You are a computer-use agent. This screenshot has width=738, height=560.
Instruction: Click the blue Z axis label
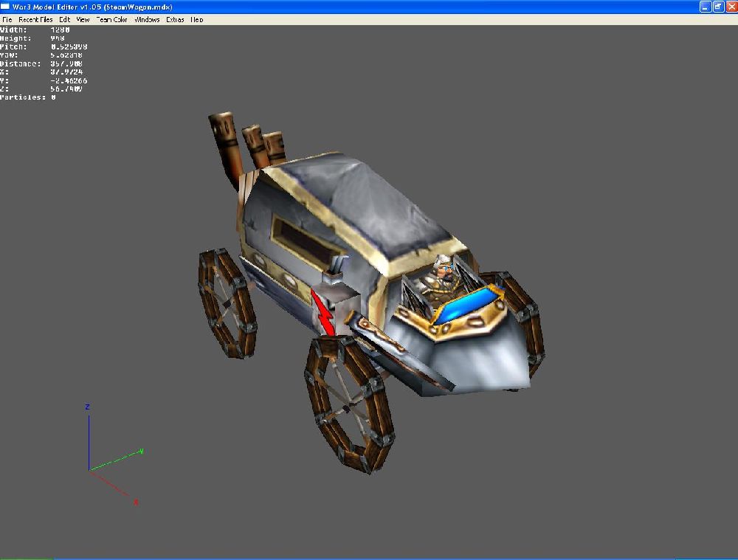pos(87,407)
